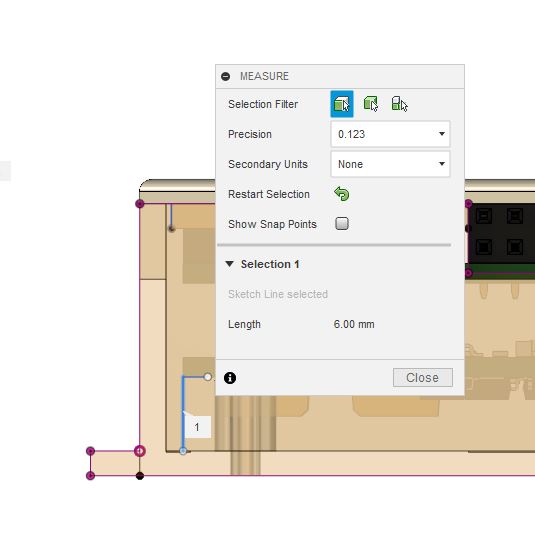Open the info icon in Measure dialog

click(x=230, y=378)
